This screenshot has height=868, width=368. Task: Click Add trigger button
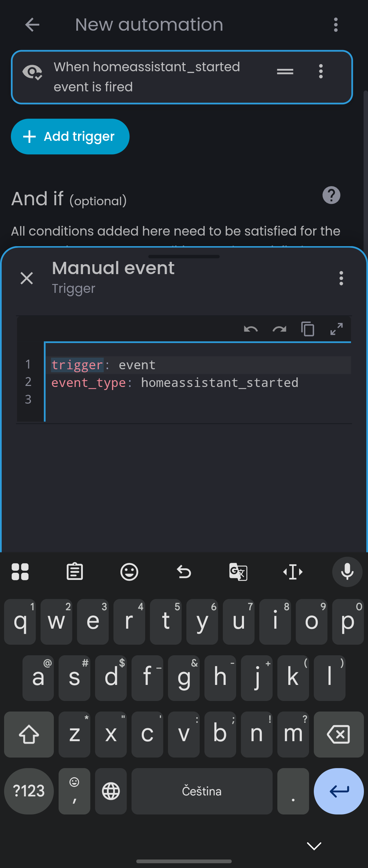(70, 136)
